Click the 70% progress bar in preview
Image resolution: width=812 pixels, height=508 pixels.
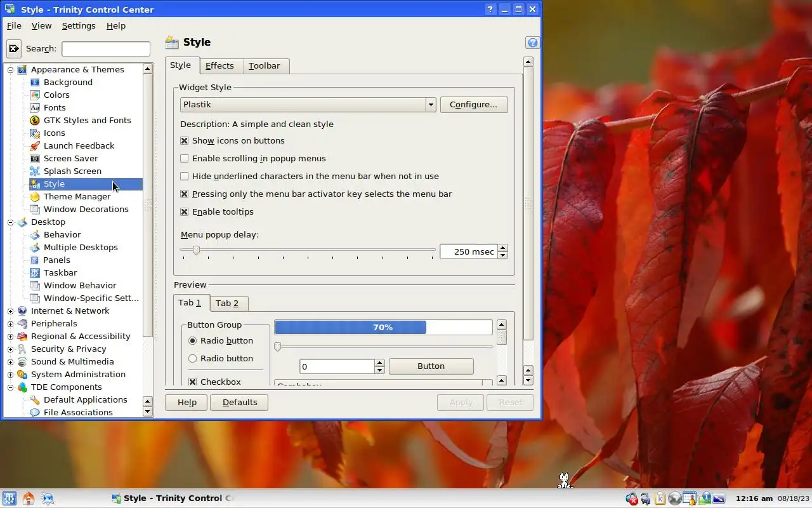[x=383, y=328]
